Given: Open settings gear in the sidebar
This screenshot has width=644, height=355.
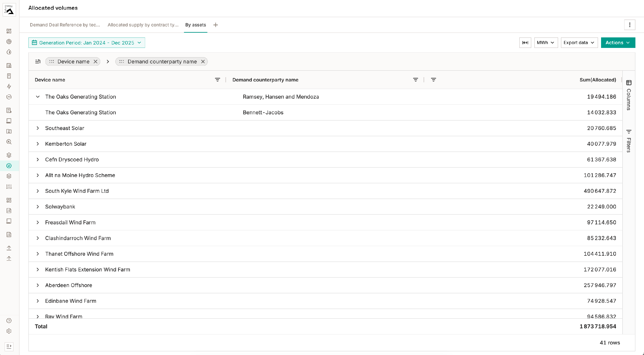Looking at the screenshot, I should click(9, 331).
